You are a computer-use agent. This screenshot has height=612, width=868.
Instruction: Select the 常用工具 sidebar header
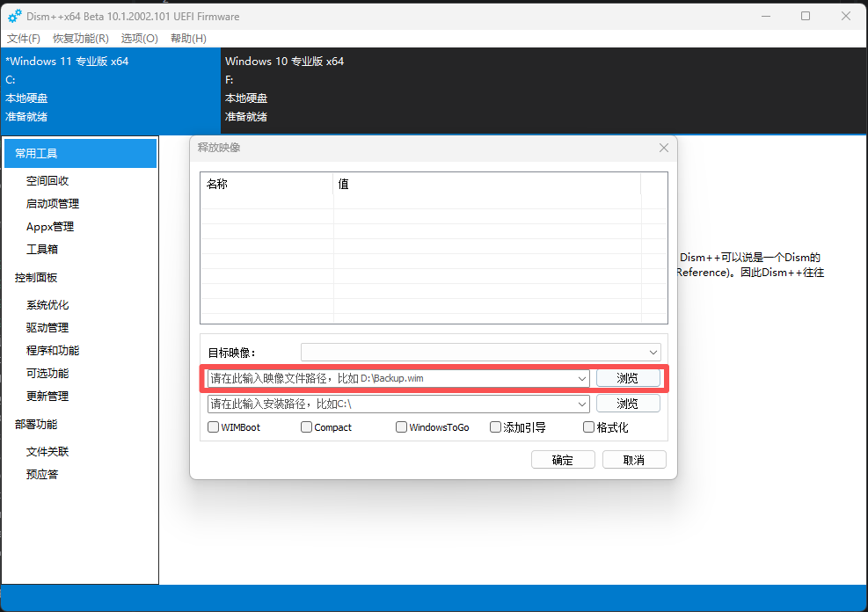[80, 153]
